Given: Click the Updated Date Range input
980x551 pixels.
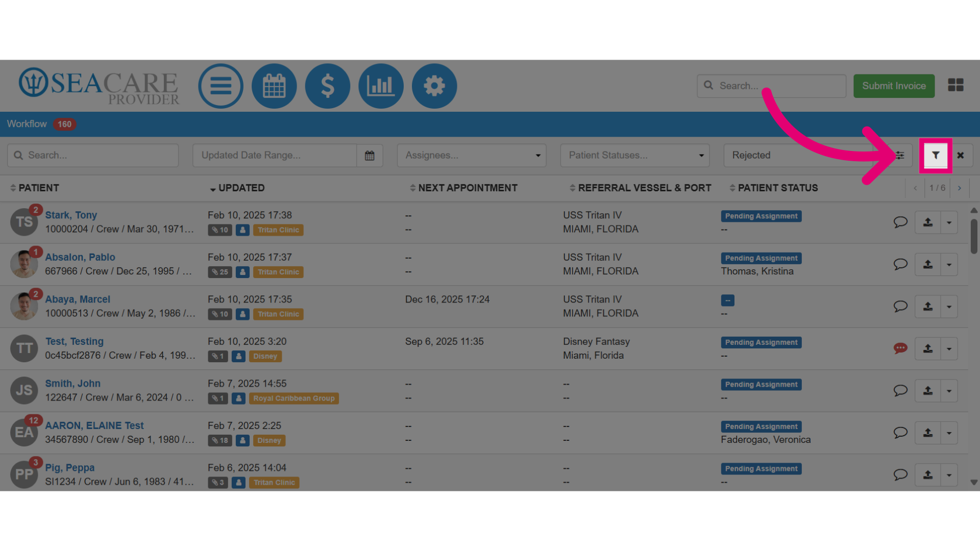Looking at the screenshot, I should click(x=275, y=155).
